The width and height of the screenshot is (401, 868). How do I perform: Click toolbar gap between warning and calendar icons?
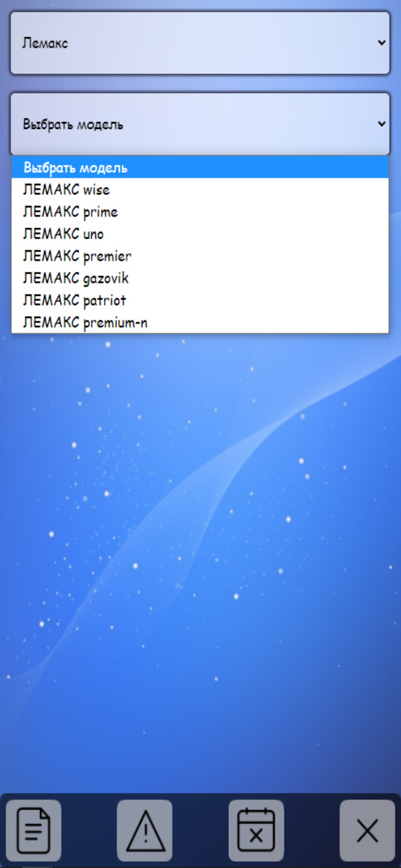click(x=200, y=830)
